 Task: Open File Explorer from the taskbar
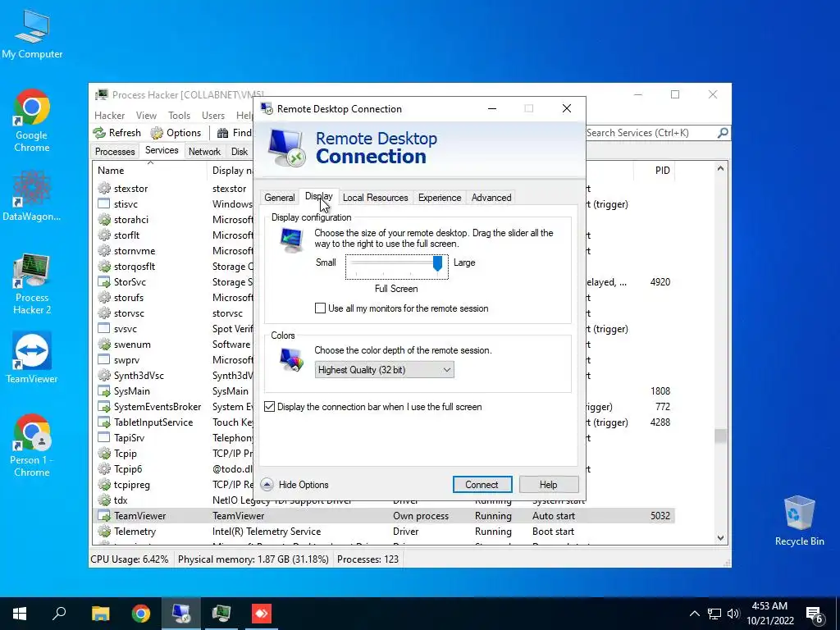(x=100, y=614)
